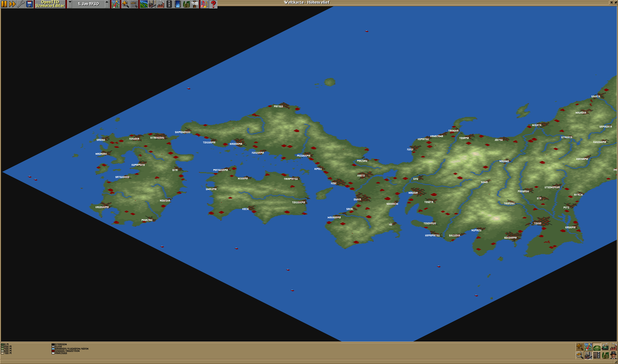
Task: Open the wrench settings menu
Action: click(21, 4)
